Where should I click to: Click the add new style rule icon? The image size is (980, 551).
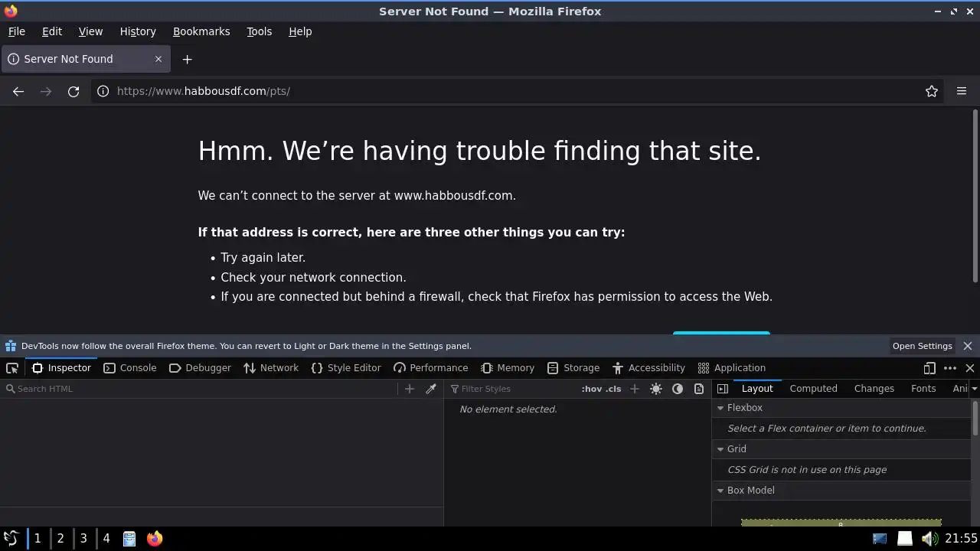pos(634,389)
